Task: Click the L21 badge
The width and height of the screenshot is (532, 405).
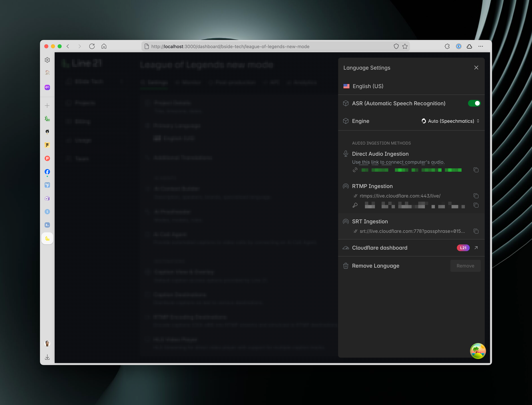Action: pyautogui.click(x=463, y=248)
